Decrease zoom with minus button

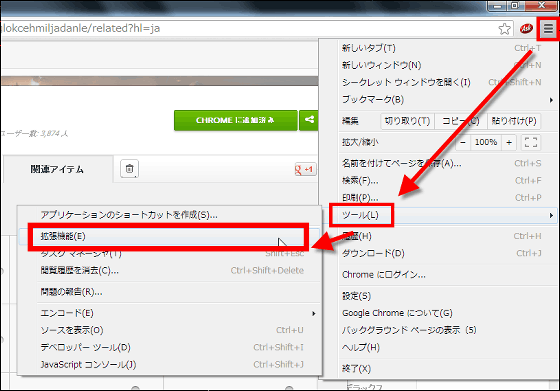(463, 142)
